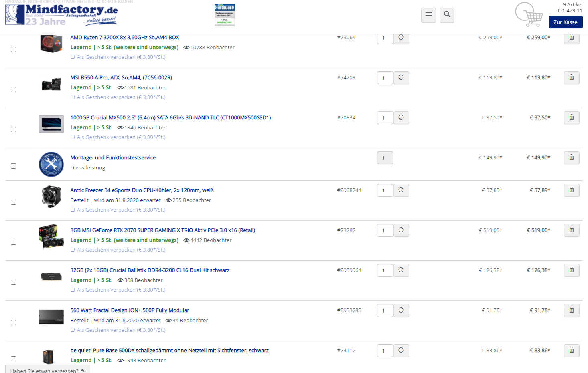Click the Mindfactory.de logo
This screenshot has width=588, height=373.
62,14
